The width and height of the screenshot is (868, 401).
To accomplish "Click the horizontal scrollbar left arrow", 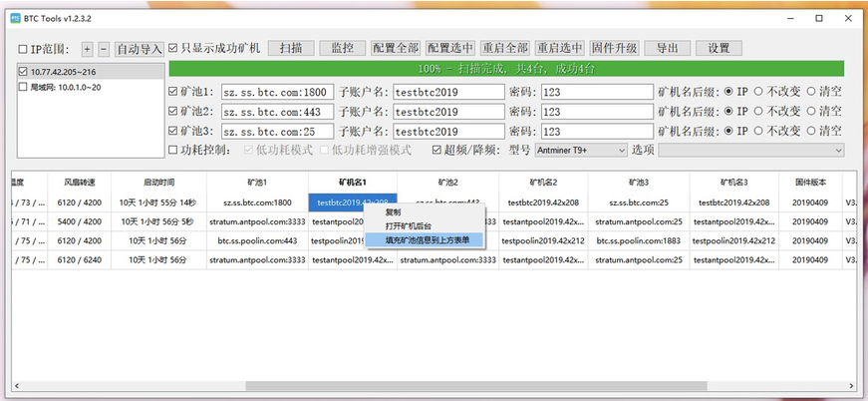I will click(x=17, y=385).
